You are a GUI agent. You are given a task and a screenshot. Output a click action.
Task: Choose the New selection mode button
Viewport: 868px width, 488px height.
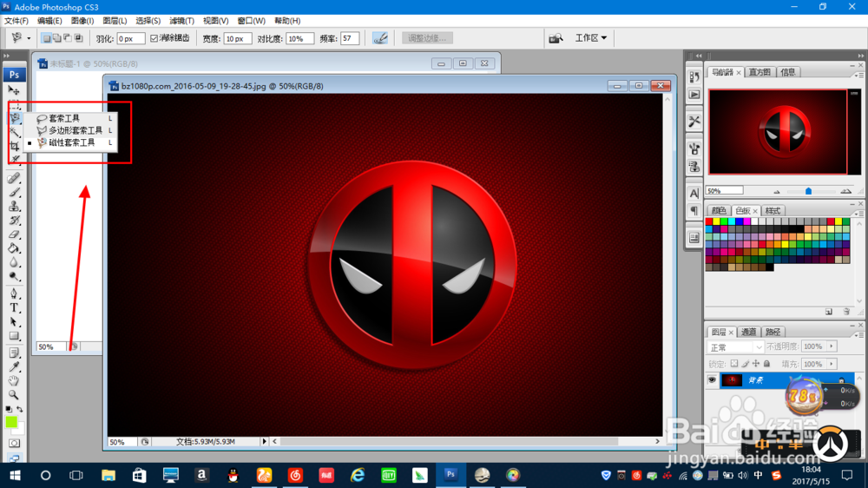click(47, 38)
